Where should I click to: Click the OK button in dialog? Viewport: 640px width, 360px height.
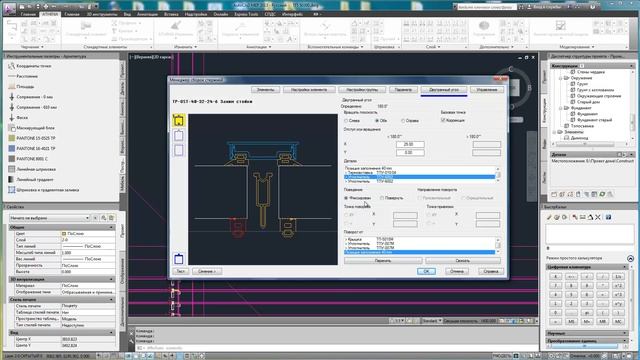click(x=426, y=271)
